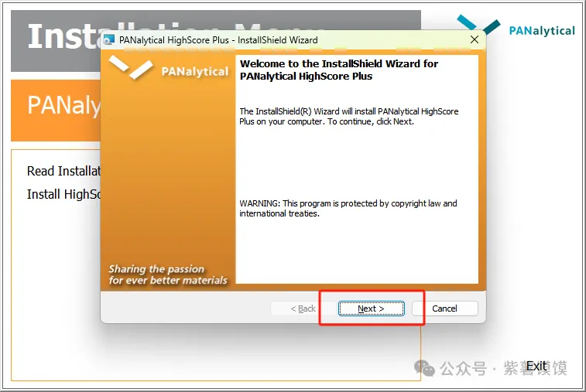This screenshot has height=392, width=586.
Task: Click the teal PANalytical chevron logo
Action: pos(478,25)
